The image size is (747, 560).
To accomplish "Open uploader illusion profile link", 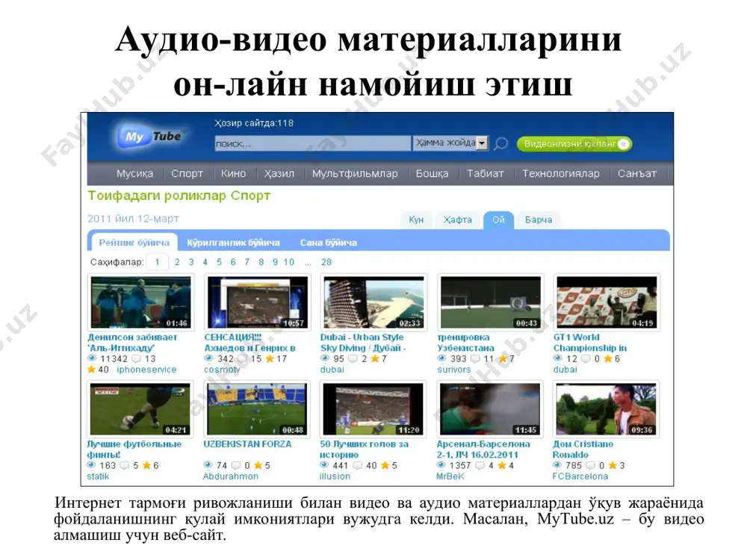I will (x=335, y=476).
